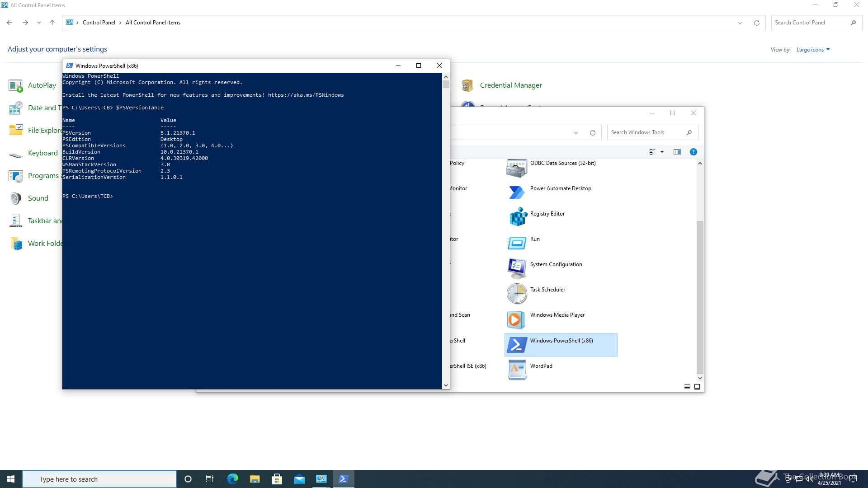Image resolution: width=868 pixels, height=488 pixels.
Task: Open Credential Manager icon
Action: tap(467, 85)
